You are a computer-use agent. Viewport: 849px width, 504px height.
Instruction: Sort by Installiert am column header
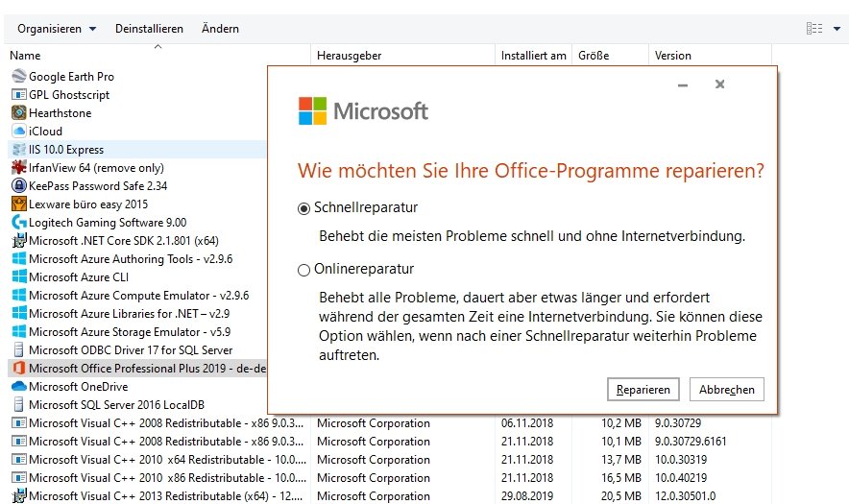[x=533, y=56]
